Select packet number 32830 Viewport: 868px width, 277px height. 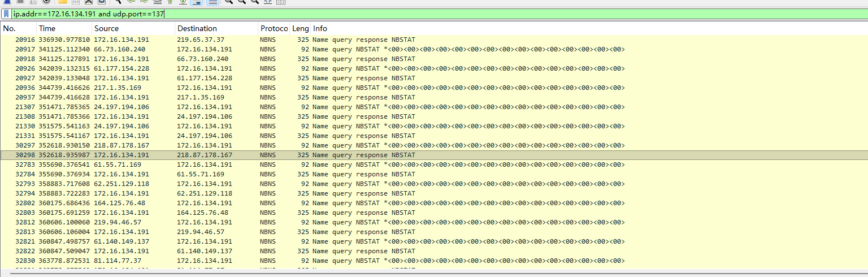(x=25, y=261)
